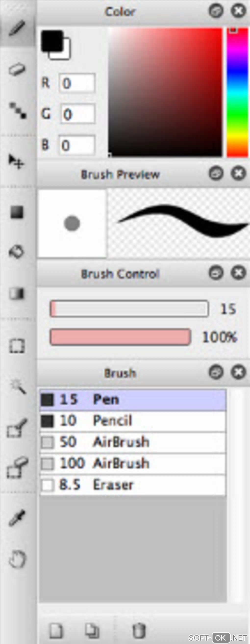Select the Eyedropper color picker tool
The height and width of the screenshot is (644, 250).
coord(17,517)
